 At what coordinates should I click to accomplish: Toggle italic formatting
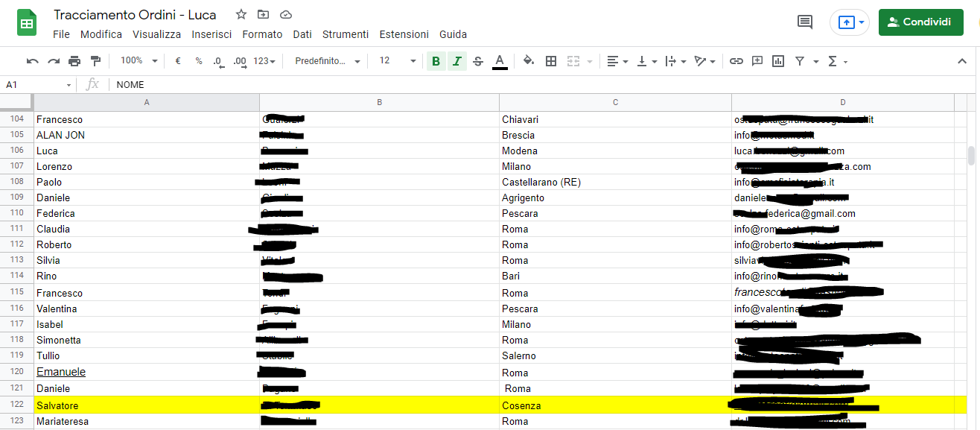pyautogui.click(x=456, y=61)
